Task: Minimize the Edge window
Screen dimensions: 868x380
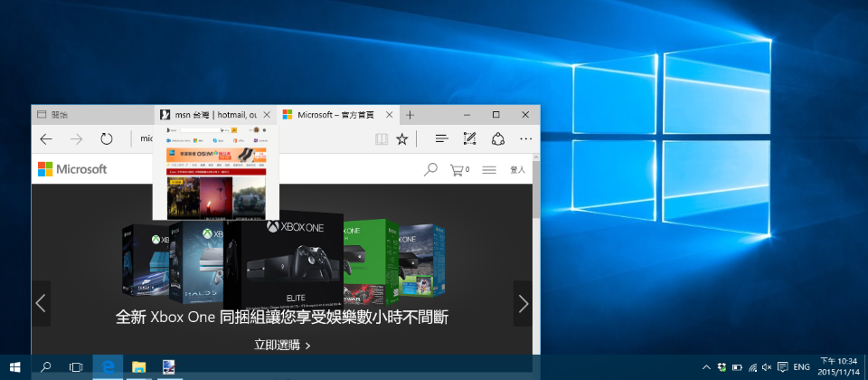Action: click(x=467, y=115)
